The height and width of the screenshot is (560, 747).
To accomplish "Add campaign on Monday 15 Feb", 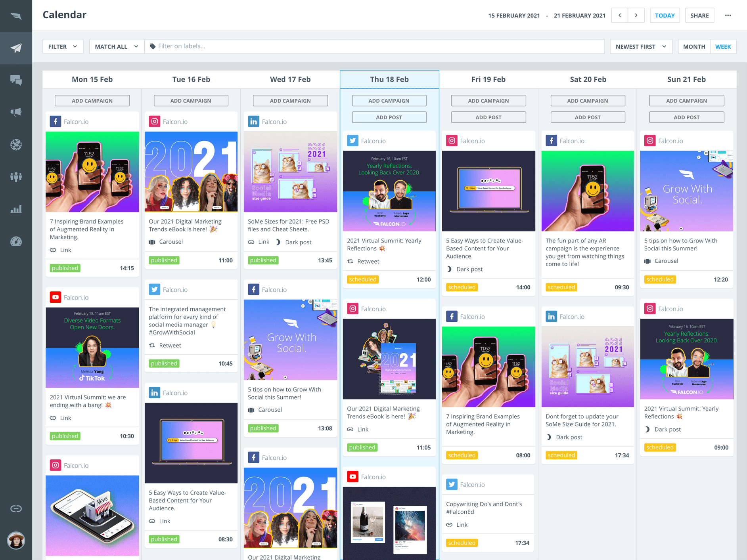I will (92, 101).
